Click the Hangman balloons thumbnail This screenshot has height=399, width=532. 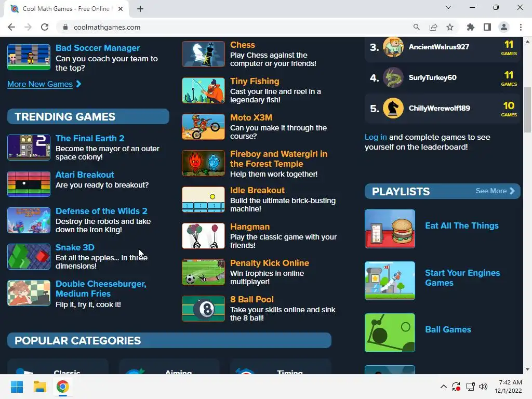(x=203, y=236)
